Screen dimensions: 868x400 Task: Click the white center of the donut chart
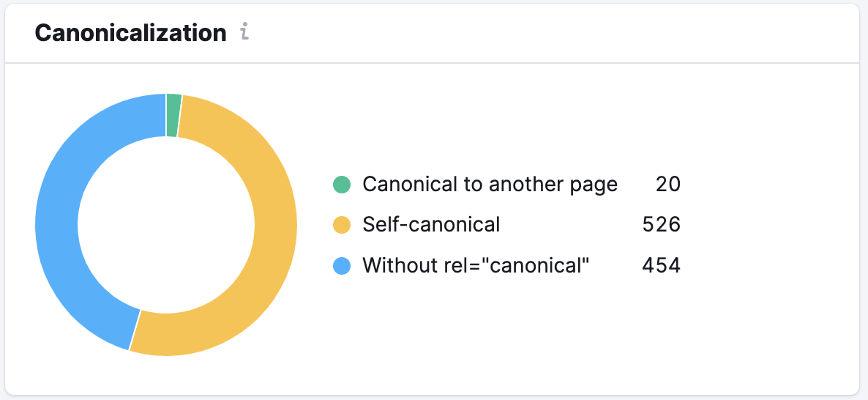(x=166, y=225)
